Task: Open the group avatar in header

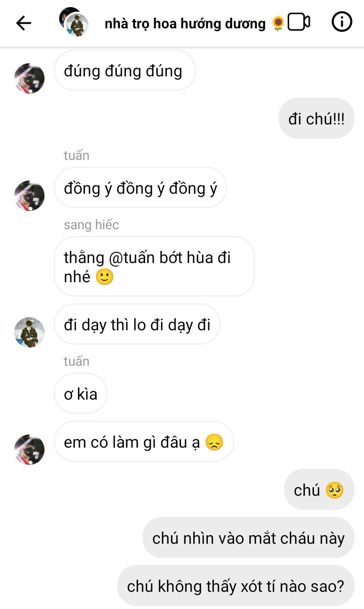Action: [74, 22]
